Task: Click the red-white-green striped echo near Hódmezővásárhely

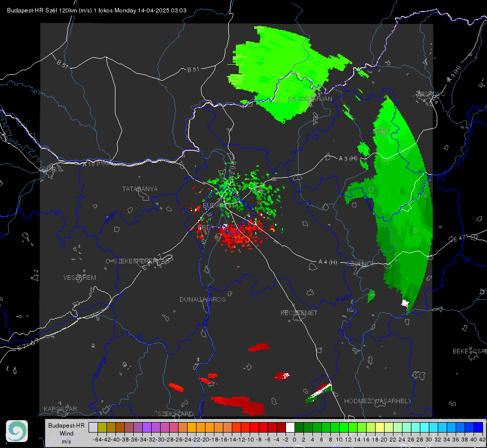Action: pos(319,393)
